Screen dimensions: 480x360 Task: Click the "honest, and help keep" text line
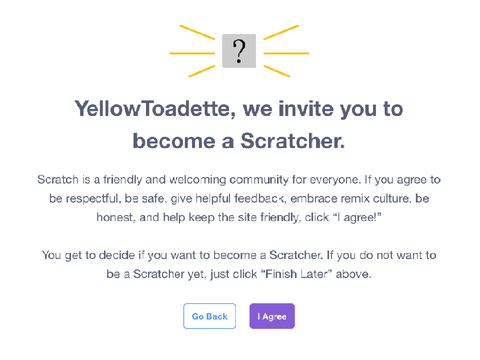(239, 217)
